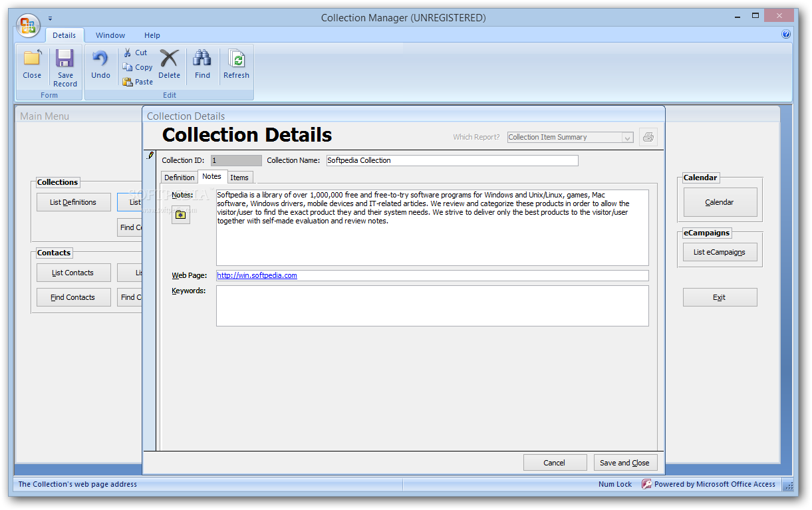The height and width of the screenshot is (510, 812).
Task: Click List eCampaigns button
Action: [x=720, y=252]
